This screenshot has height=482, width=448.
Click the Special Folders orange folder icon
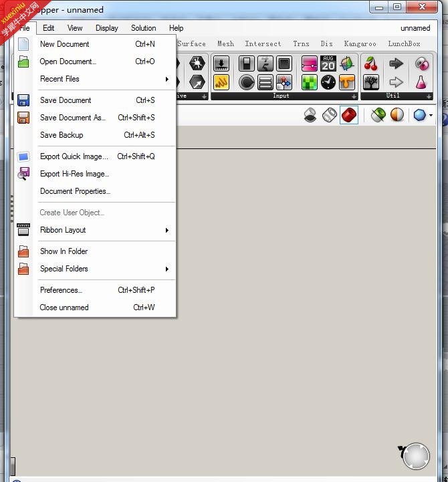(23, 269)
